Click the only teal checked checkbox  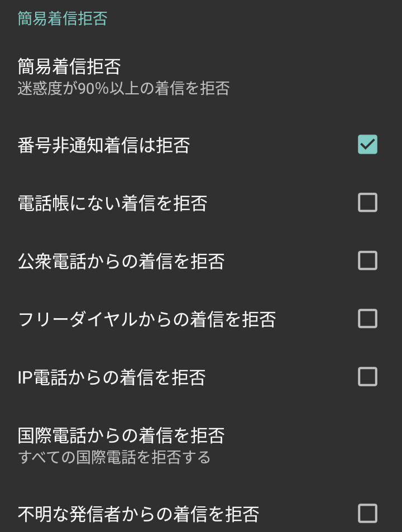tap(367, 145)
